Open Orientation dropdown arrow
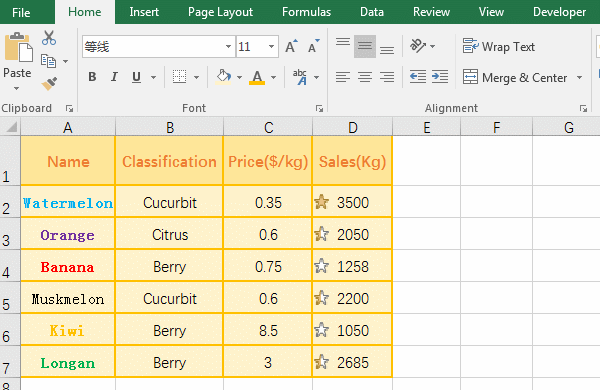The image size is (600, 390). [432, 46]
